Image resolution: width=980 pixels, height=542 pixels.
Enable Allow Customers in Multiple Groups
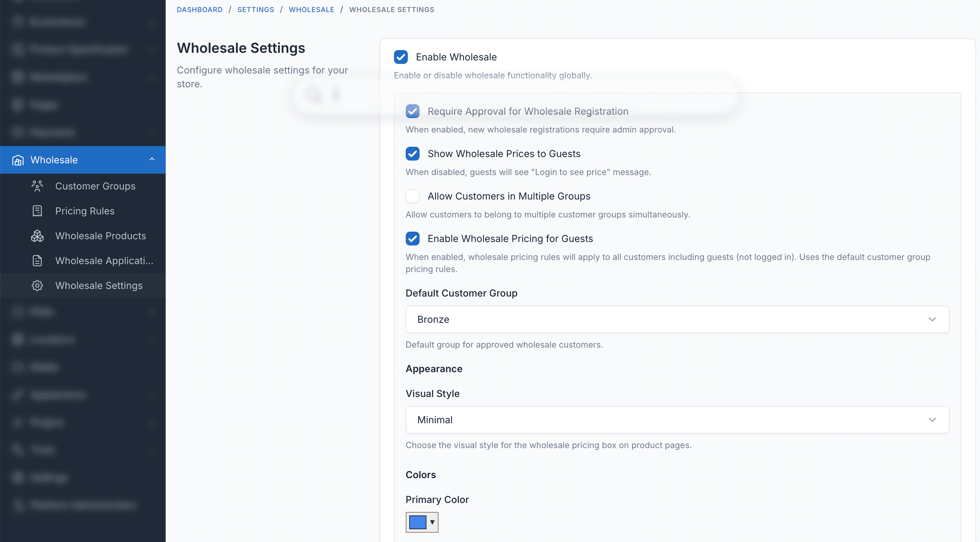[412, 196]
